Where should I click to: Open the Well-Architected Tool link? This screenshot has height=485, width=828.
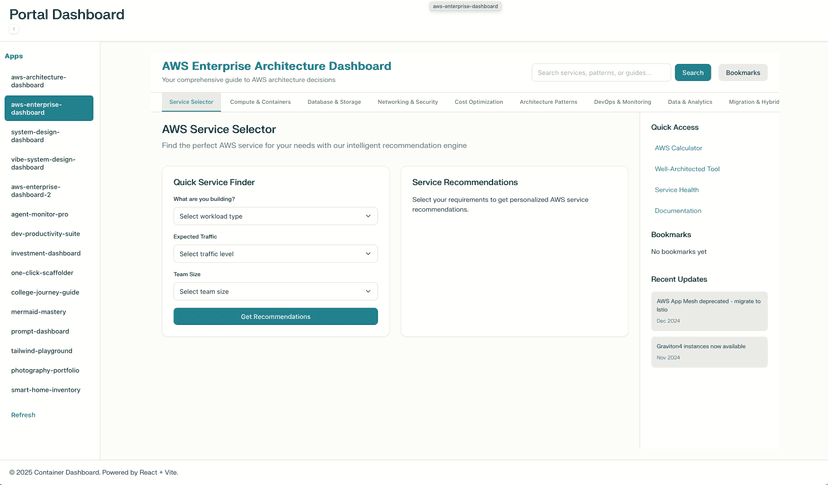[687, 169]
